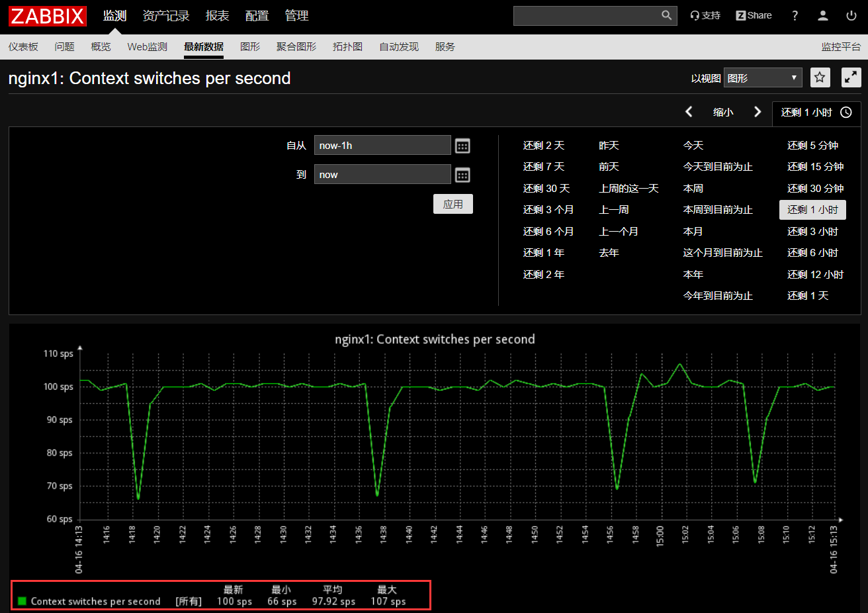Toggle the 还剩 1 小时 time selector tab
868x613 pixels.
pos(816,113)
